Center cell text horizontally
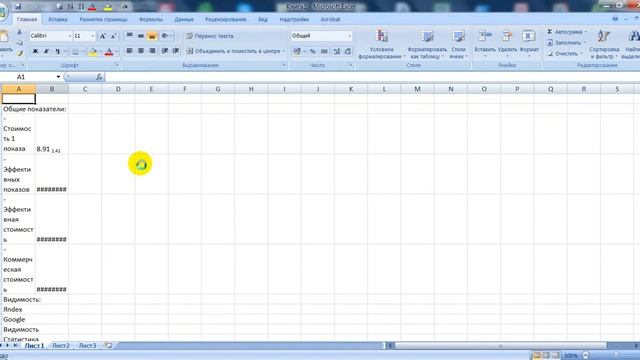 tap(141, 51)
